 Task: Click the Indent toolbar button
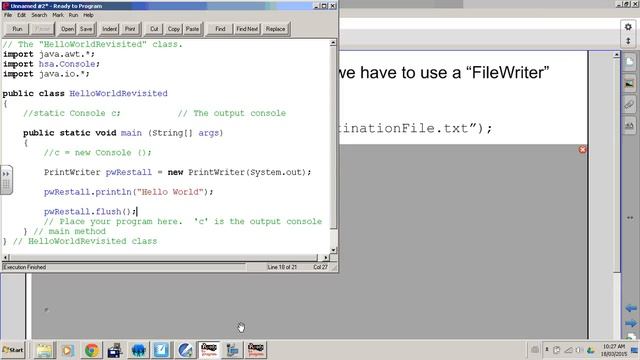[x=109, y=29]
